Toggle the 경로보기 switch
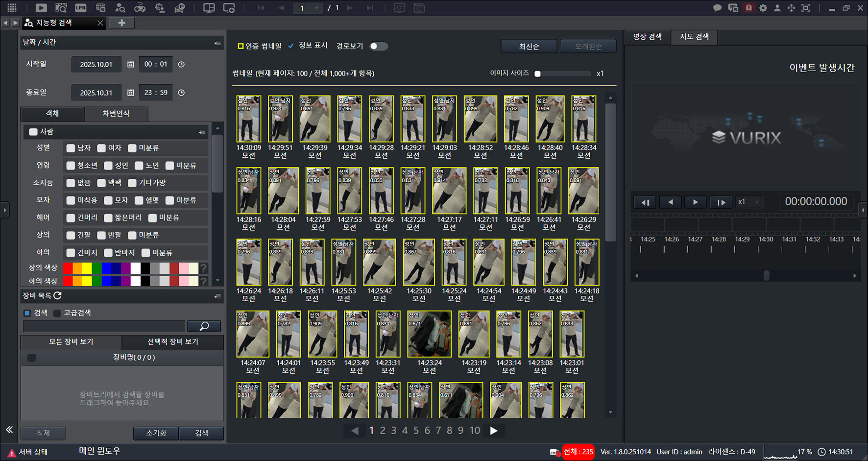This screenshot has height=461, width=868. coord(379,46)
